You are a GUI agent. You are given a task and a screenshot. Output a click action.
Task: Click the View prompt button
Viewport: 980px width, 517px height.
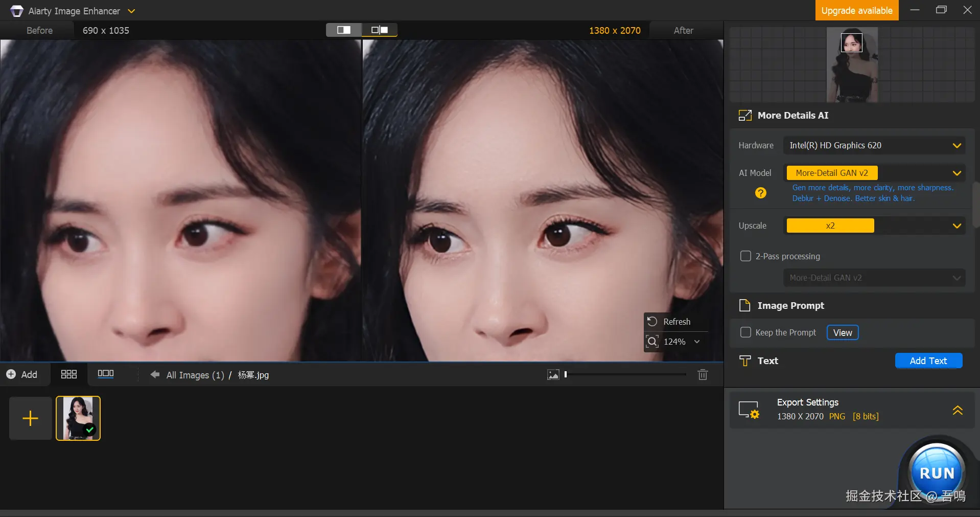tap(843, 332)
